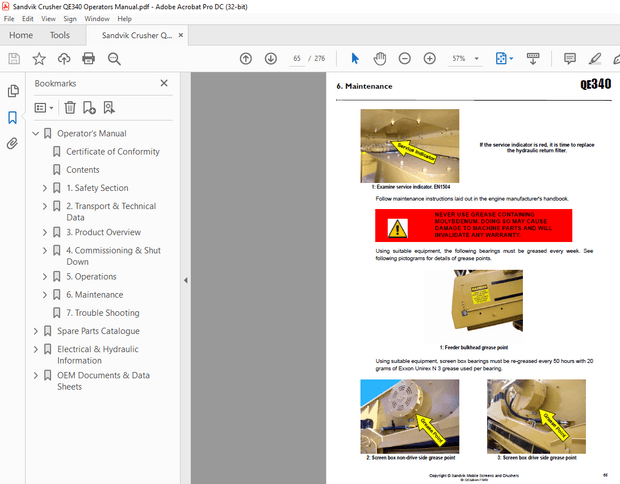
Task: Open the zoom level dropdown arrow
Action: pos(477,59)
